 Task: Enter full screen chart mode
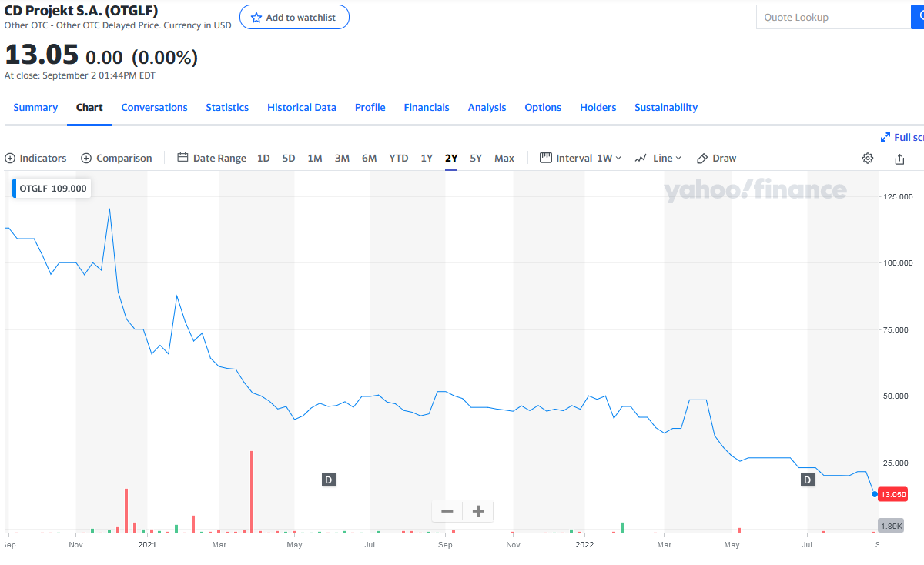tap(902, 137)
